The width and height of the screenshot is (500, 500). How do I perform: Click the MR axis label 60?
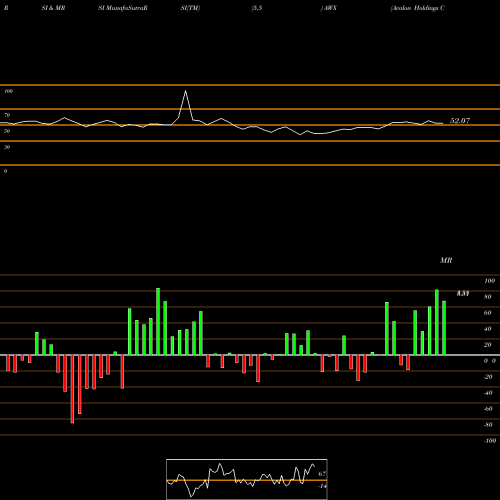coord(488,313)
